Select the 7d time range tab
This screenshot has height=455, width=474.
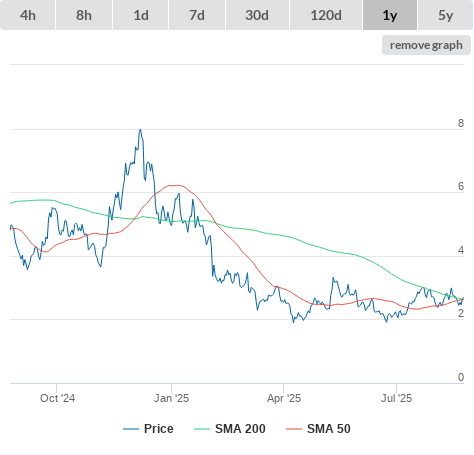(x=197, y=15)
